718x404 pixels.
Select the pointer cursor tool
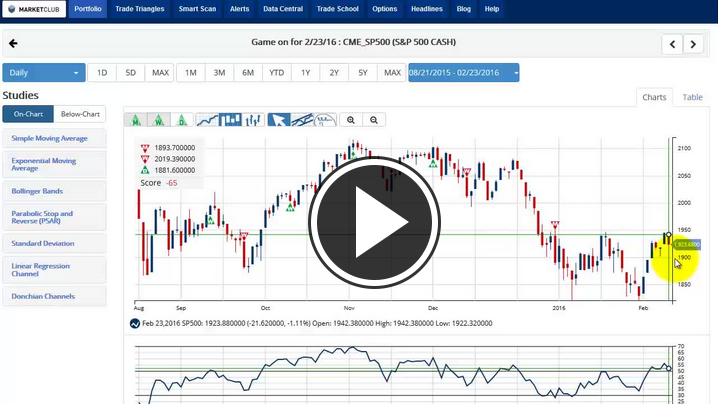(279, 120)
